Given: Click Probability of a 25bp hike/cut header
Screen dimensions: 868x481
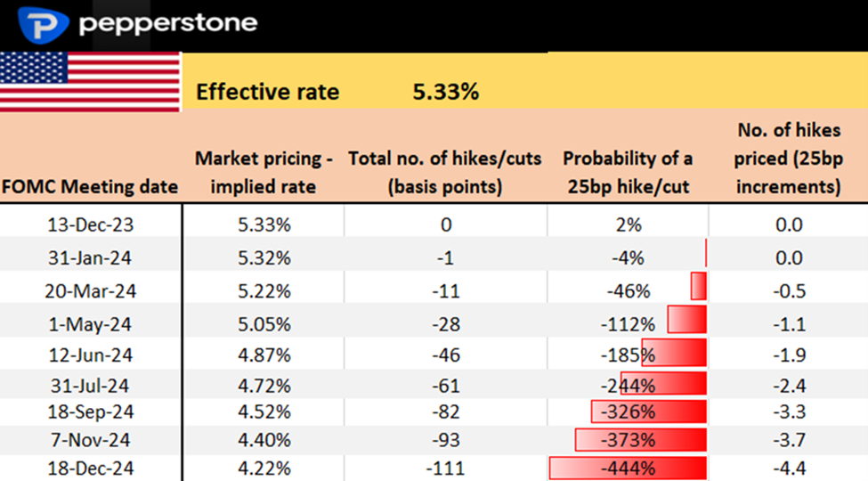Looking at the screenshot, I should pyautogui.click(x=628, y=173).
